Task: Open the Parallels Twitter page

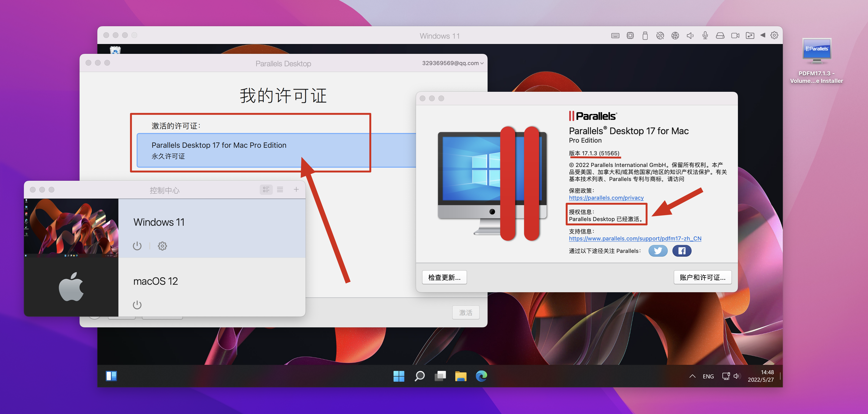Action: click(x=658, y=251)
